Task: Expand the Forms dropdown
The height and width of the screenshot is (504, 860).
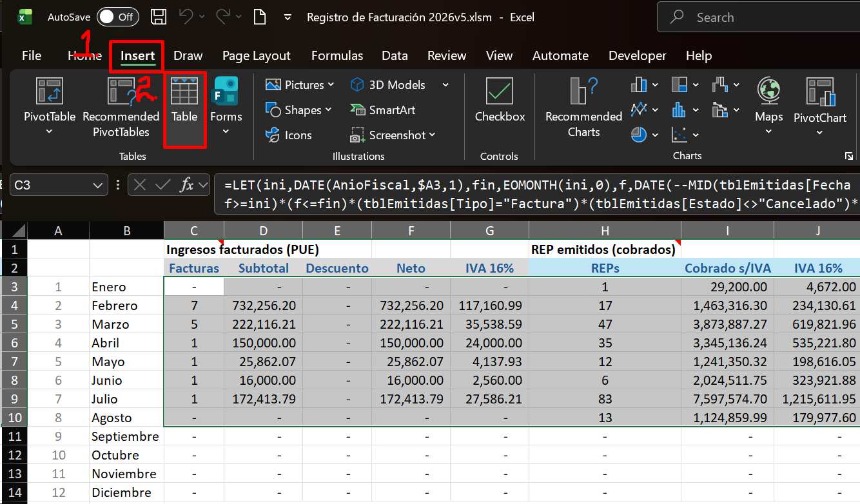Action: 226,132
